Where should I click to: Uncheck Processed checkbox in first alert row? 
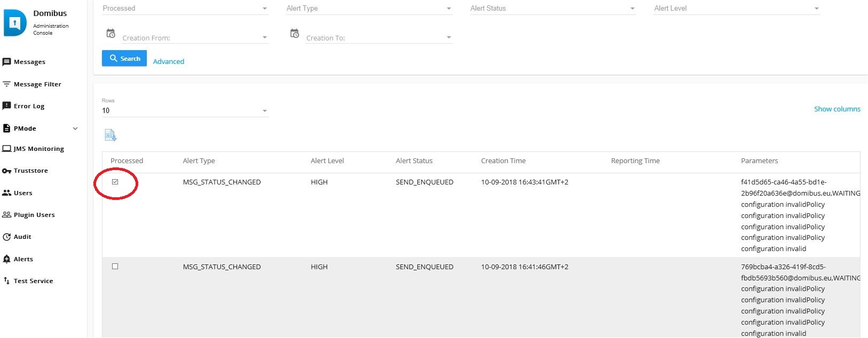pos(115,182)
